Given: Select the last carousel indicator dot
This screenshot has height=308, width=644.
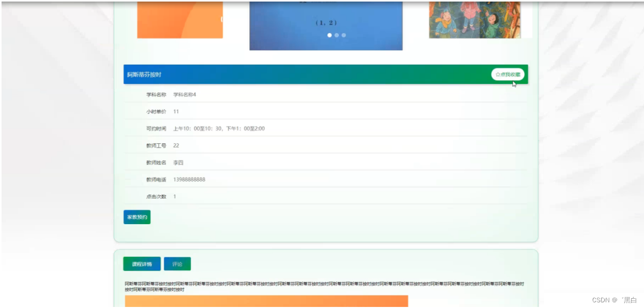Looking at the screenshot, I should (x=343, y=36).
